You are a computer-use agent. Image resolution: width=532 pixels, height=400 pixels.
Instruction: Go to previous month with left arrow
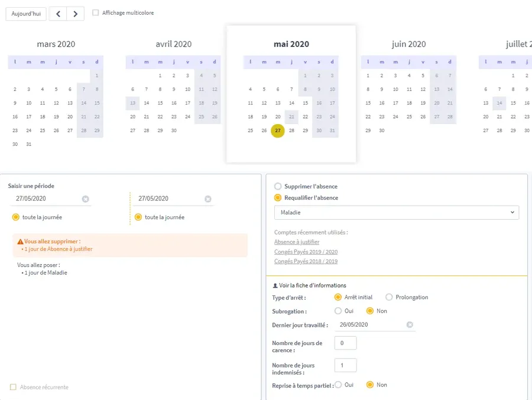click(57, 14)
